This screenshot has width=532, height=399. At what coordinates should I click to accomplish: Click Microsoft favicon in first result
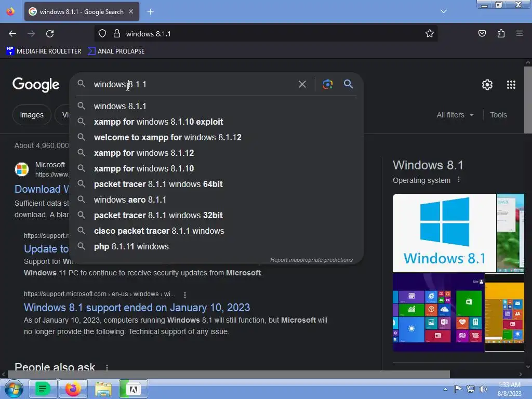[22, 169]
